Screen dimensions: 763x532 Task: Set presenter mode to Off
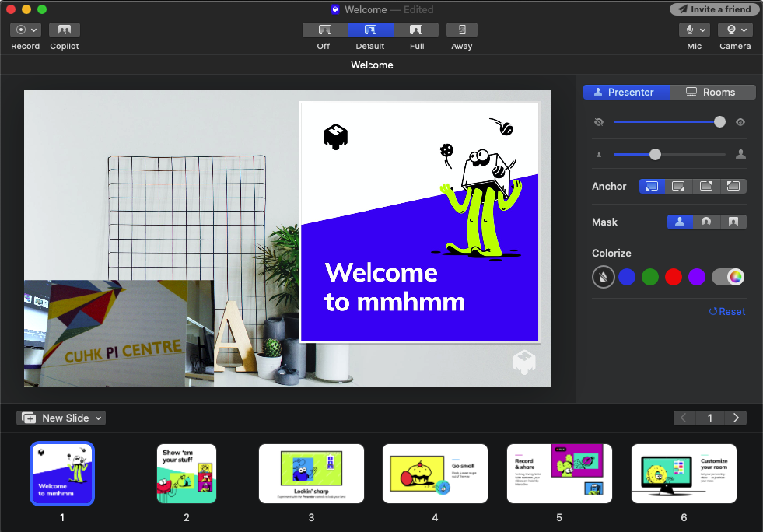click(x=325, y=30)
